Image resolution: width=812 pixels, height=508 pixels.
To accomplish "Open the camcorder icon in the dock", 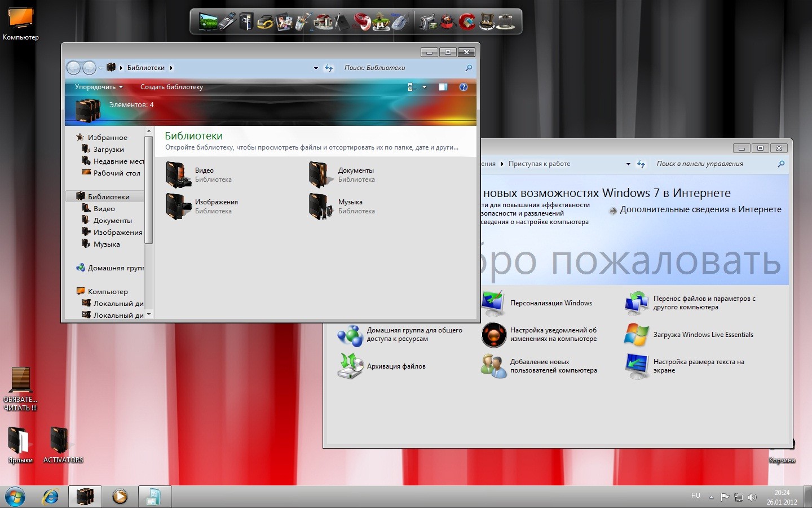I will (429, 22).
